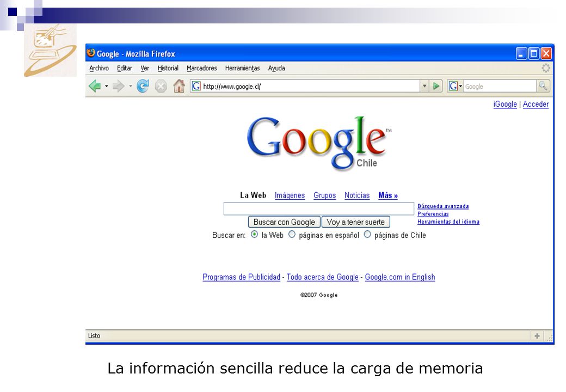Select the páginas de Chile radio button
566x392 pixels.
pyautogui.click(x=367, y=234)
